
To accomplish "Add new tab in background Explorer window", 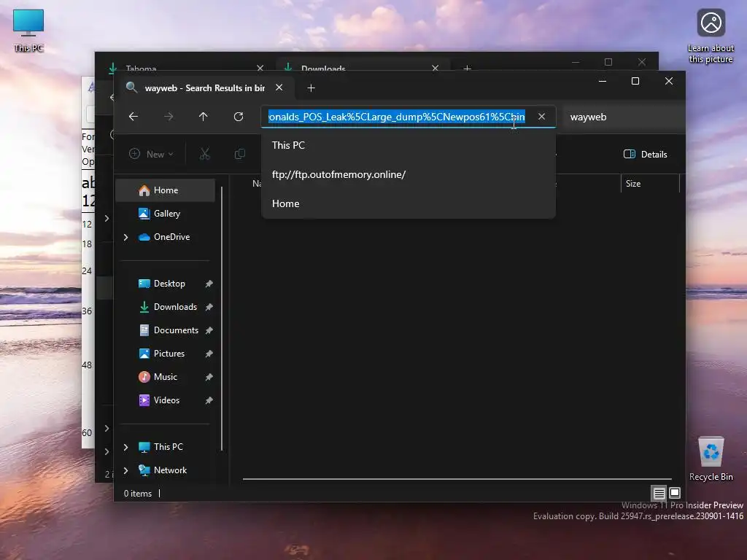I will [468, 68].
